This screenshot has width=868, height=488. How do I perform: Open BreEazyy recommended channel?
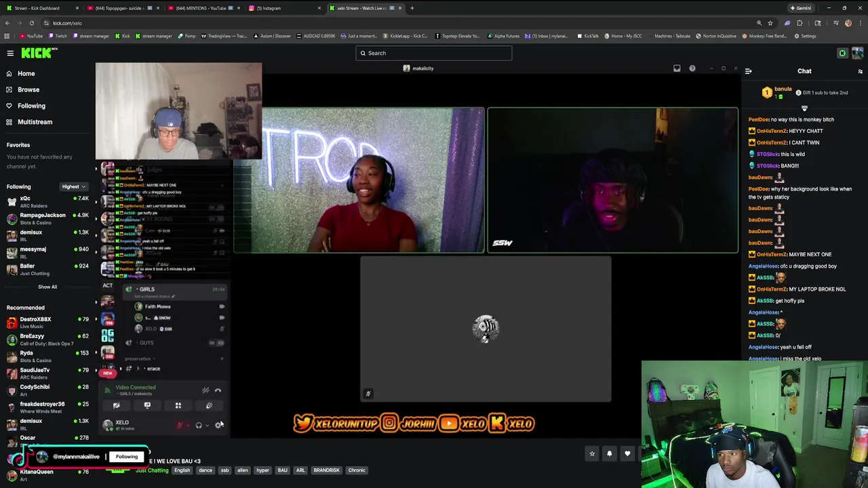[47, 339]
